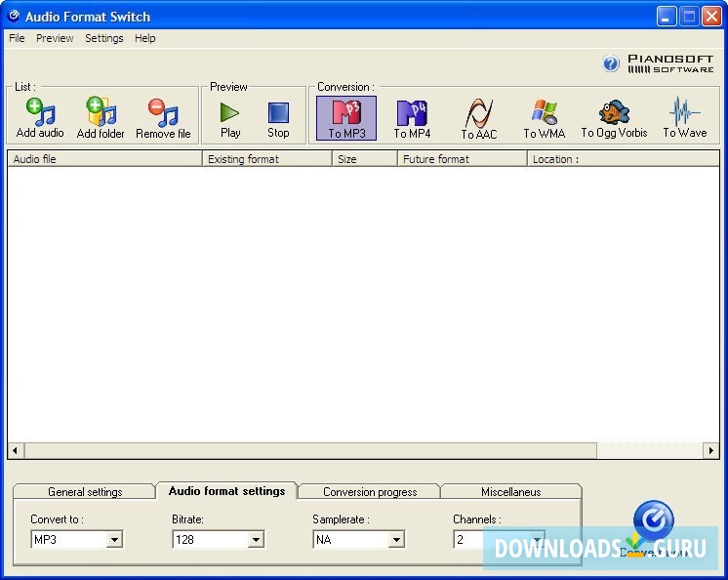728x580 pixels.
Task: Click the Audio Format Switch title bar icon
Action: [14, 17]
